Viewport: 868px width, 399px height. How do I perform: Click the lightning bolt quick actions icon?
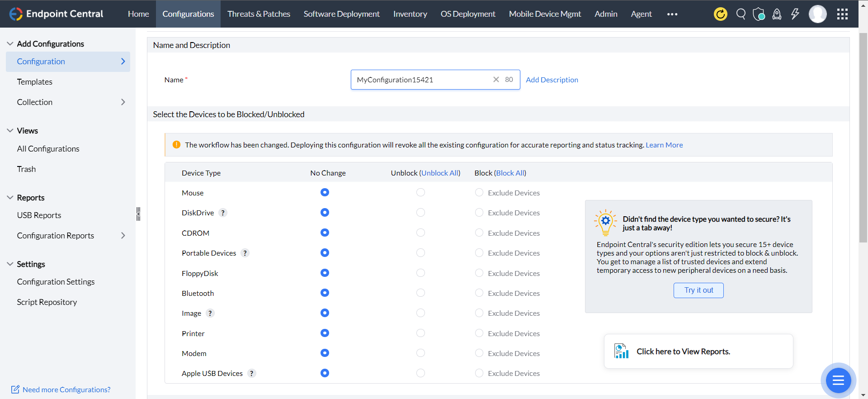point(795,14)
